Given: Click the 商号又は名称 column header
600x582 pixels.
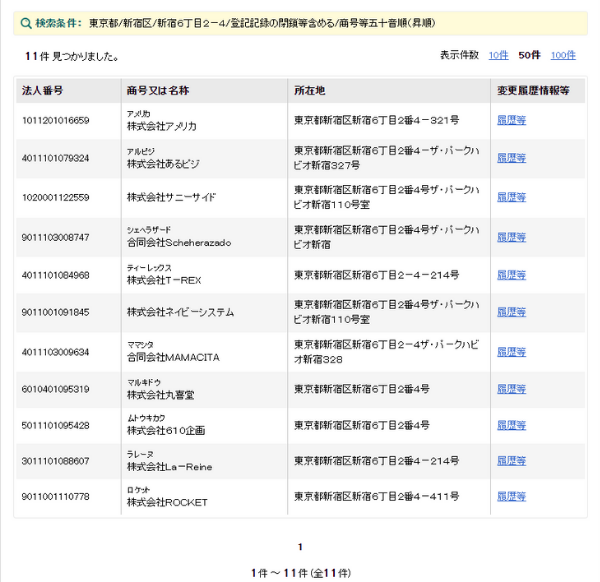Looking at the screenshot, I should [x=158, y=91].
